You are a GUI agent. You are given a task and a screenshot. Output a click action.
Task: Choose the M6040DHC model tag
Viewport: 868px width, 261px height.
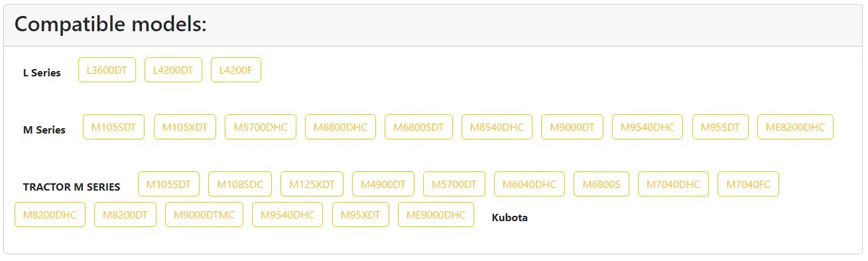point(529,184)
